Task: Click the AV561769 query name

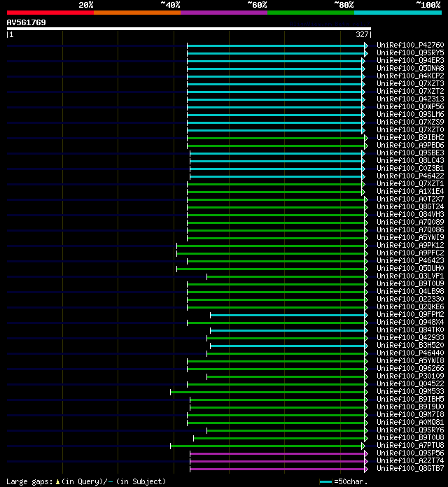Action: point(26,22)
